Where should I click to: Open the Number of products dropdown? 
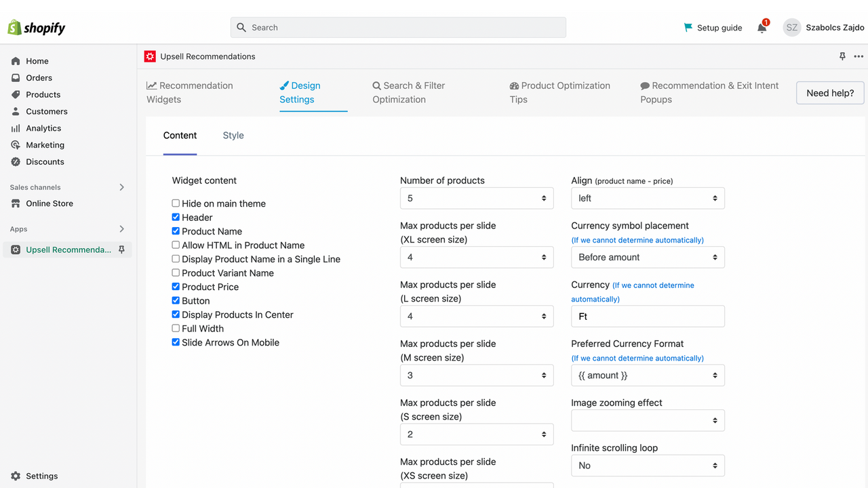tap(477, 198)
